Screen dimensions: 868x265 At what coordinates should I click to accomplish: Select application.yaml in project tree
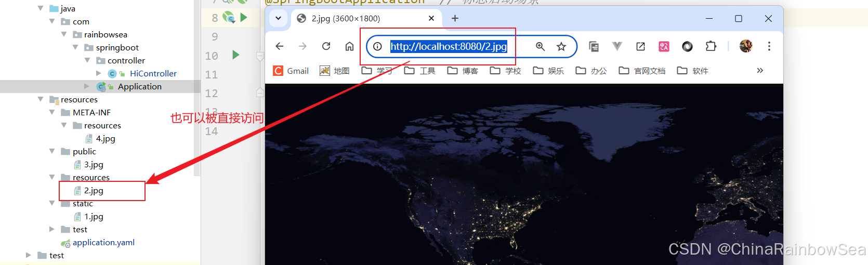(103, 242)
